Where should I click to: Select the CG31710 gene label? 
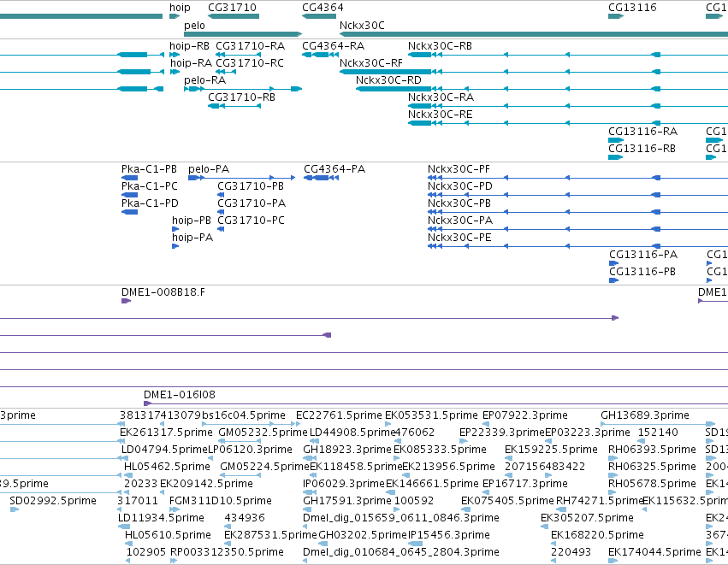pyautogui.click(x=232, y=8)
